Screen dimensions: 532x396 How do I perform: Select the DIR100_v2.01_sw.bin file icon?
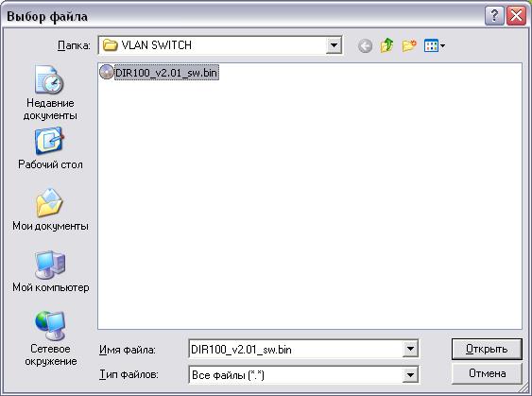click(106, 72)
